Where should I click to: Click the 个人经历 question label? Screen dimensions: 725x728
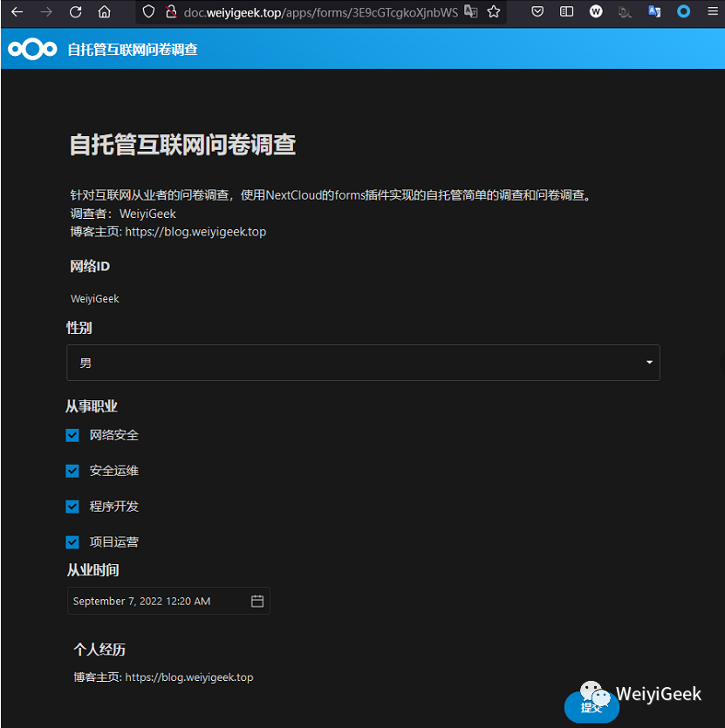click(99, 649)
